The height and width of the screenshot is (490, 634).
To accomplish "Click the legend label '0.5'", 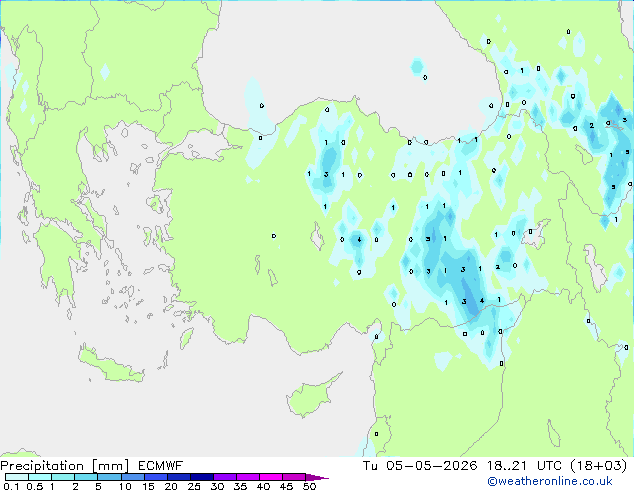I will (x=34, y=486).
